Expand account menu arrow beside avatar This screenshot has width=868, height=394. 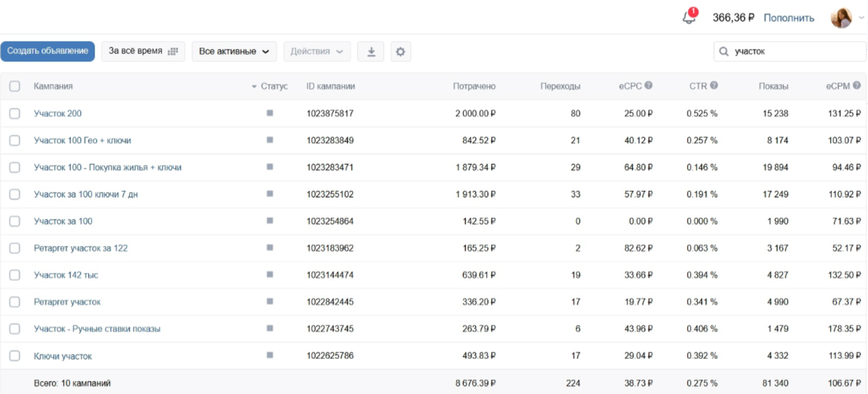tap(861, 18)
